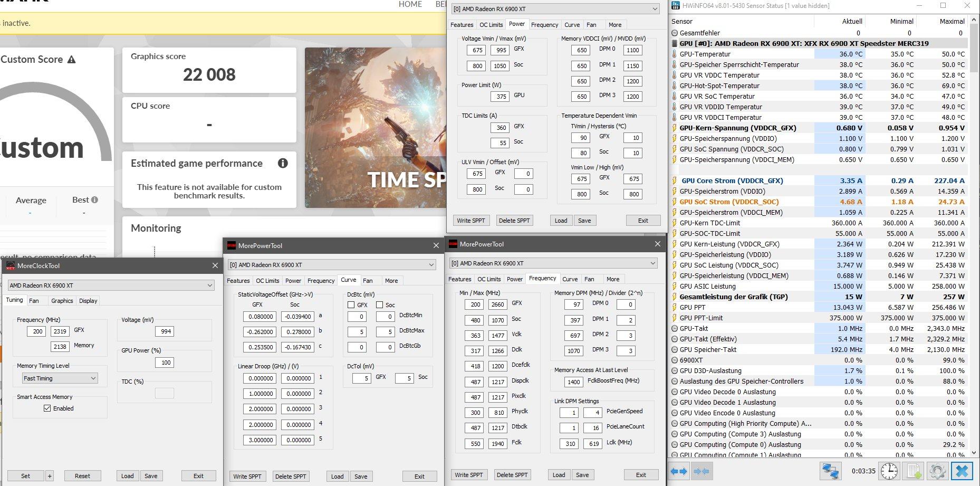Open the More tab in the Frequency window
Image resolution: width=980 pixels, height=486 pixels.
point(613,279)
